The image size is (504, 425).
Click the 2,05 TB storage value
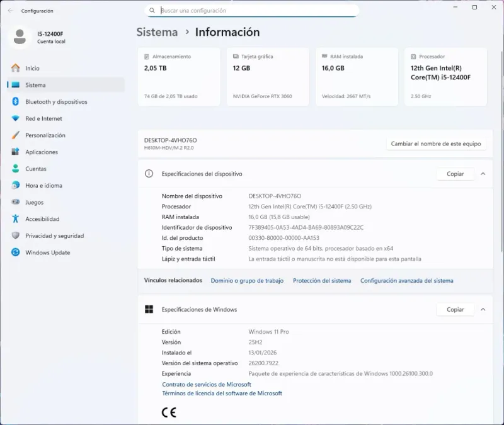pos(155,68)
